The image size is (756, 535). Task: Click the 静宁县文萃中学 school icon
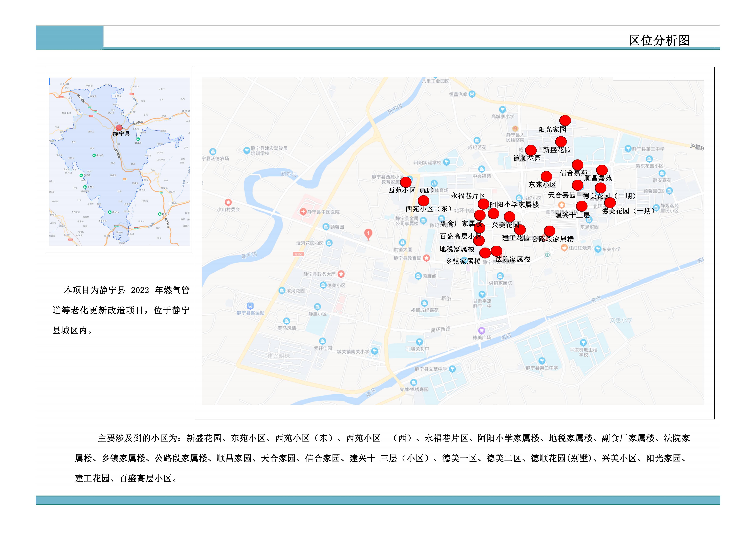click(x=452, y=369)
